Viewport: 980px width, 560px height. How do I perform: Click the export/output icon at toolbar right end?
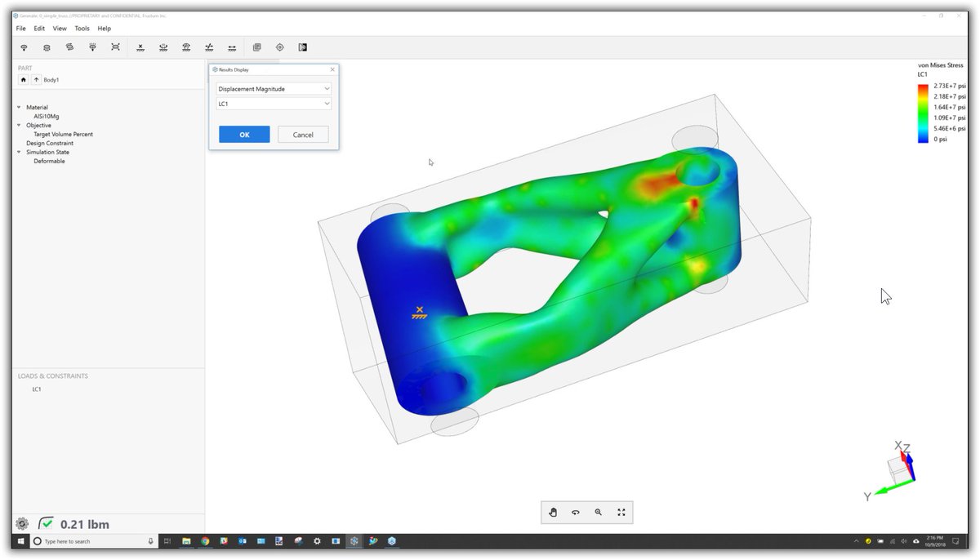pyautogui.click(x=302, y=47)
